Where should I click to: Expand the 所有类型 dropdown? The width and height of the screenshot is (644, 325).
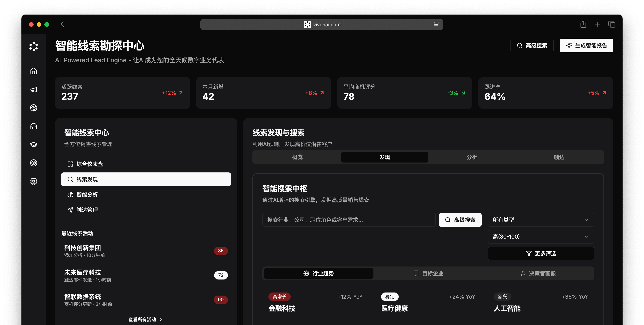click(x=541, y=220)
